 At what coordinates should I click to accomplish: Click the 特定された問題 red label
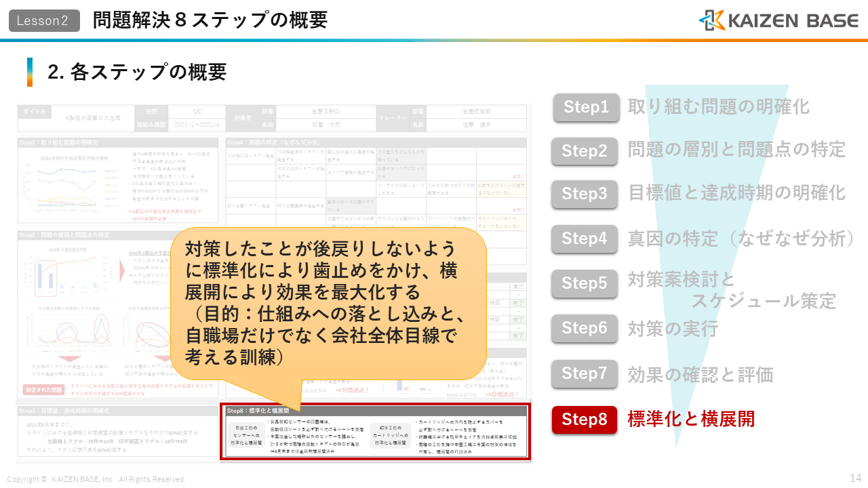(x=43, y=390)
